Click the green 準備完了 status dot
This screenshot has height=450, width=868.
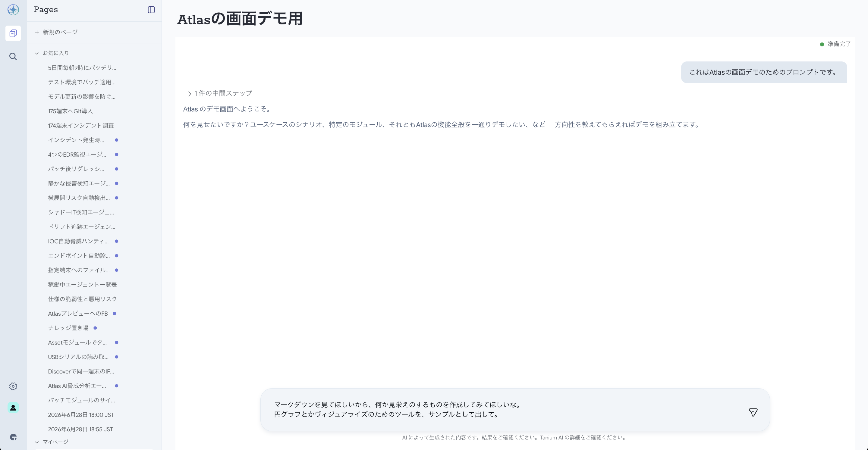[822, 45]
